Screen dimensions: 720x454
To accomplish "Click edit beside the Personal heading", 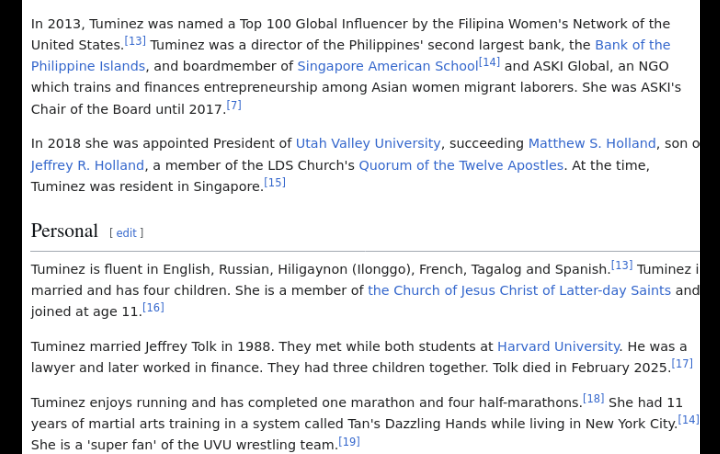I will [126, 233].
